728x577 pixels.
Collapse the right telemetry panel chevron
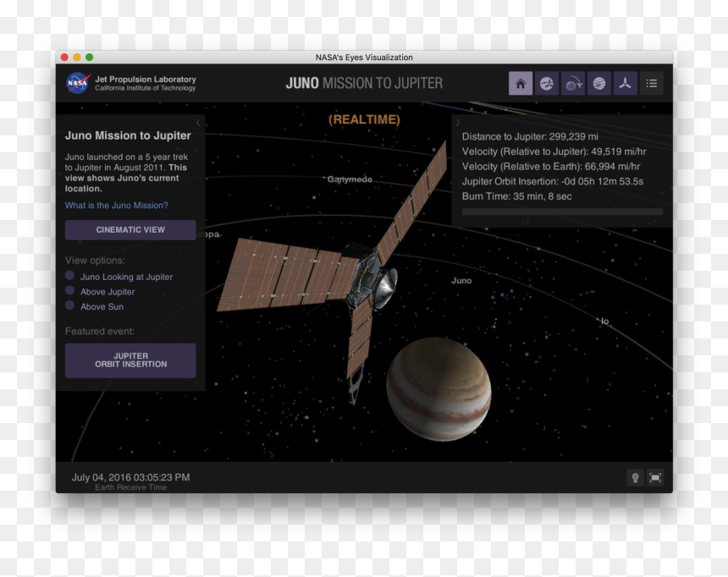coord(458,123)
